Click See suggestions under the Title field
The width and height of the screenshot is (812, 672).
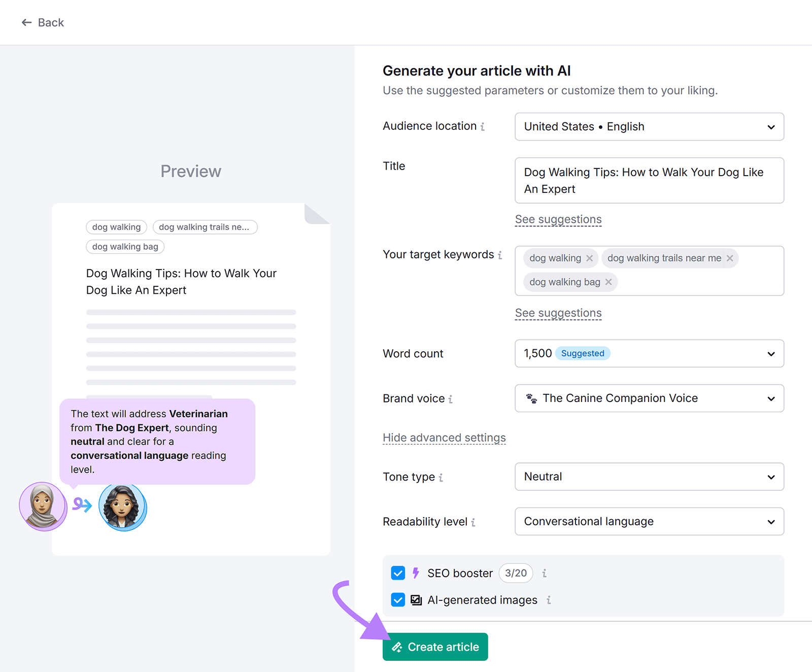point(558,219)
